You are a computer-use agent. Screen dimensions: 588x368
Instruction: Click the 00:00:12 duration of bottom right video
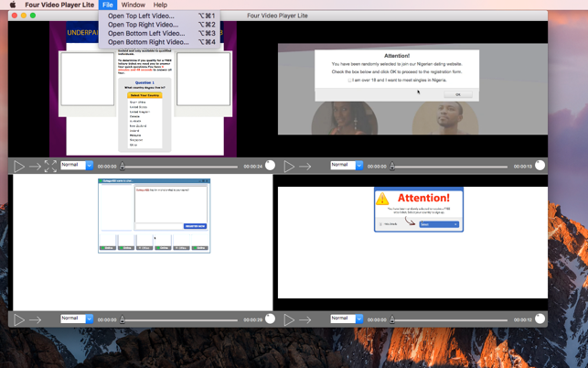(x=523, y=319)
